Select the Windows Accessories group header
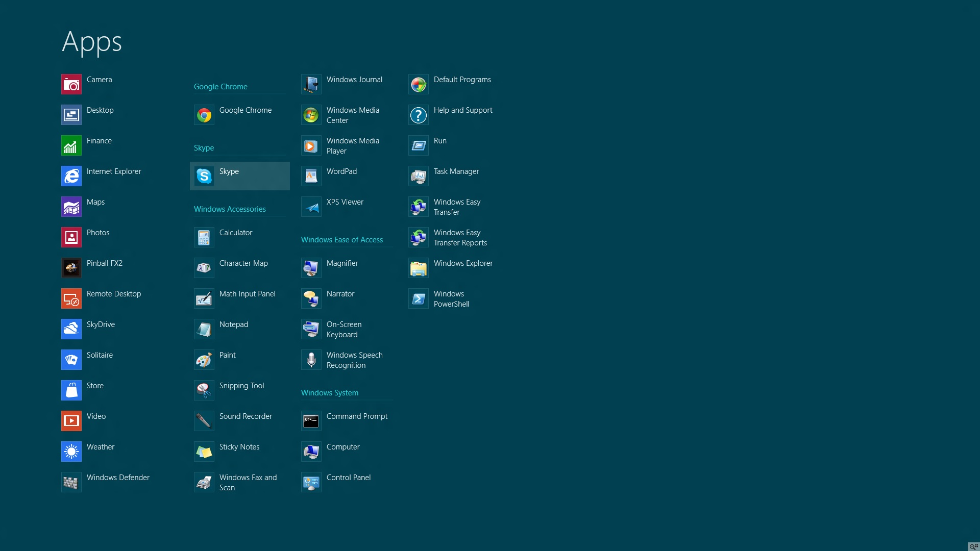 tap(230, 209)
